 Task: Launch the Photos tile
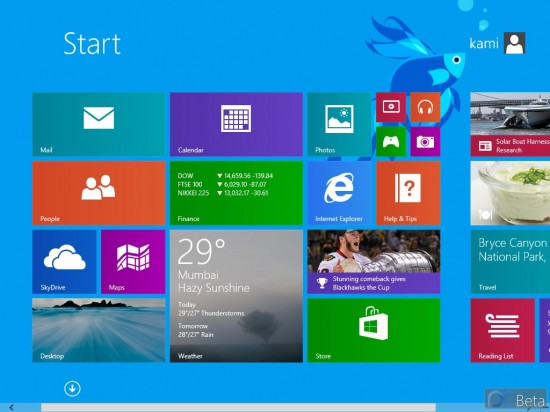tap(339, 124)
